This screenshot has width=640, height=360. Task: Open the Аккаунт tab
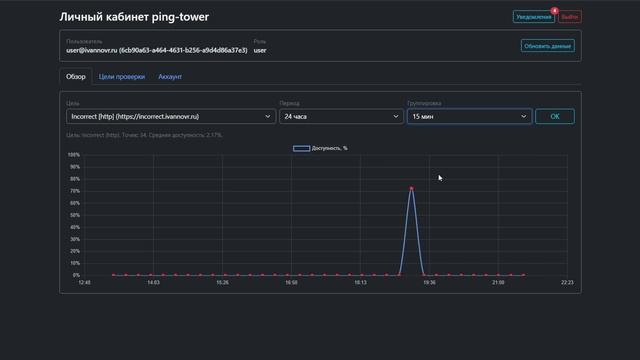[x=170, y=76]
